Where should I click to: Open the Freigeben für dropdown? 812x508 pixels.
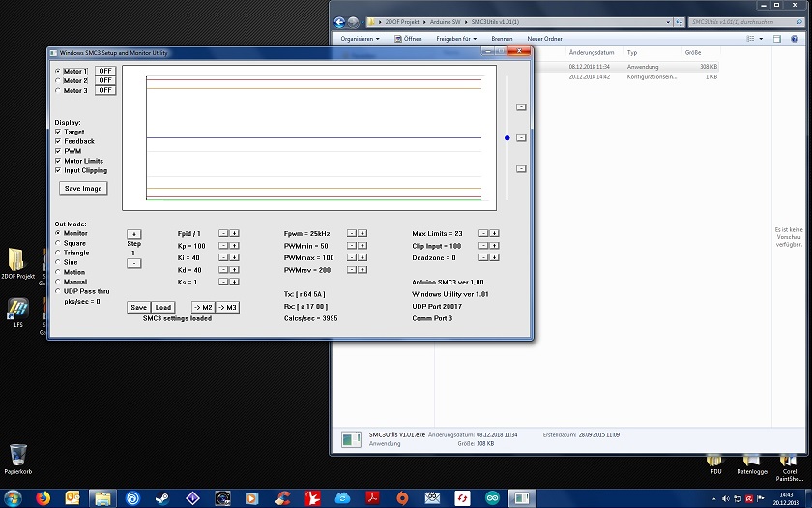point(456,39)
